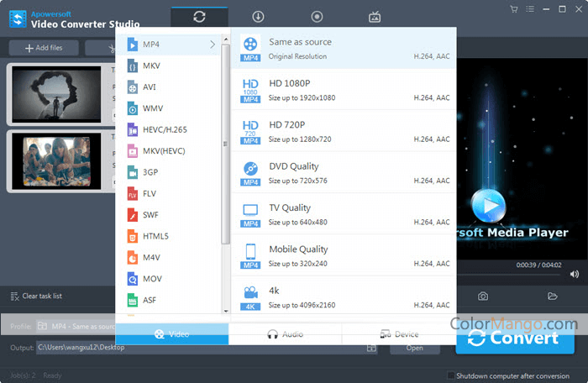Switch to the screen Record tab icon
Image resolution: width=588 pixels, height=383 pixels.
tap(317, 16)
